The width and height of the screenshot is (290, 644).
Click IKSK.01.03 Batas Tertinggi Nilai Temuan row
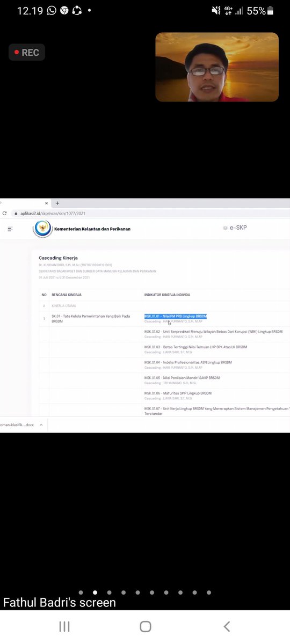[x=195, y=347]
